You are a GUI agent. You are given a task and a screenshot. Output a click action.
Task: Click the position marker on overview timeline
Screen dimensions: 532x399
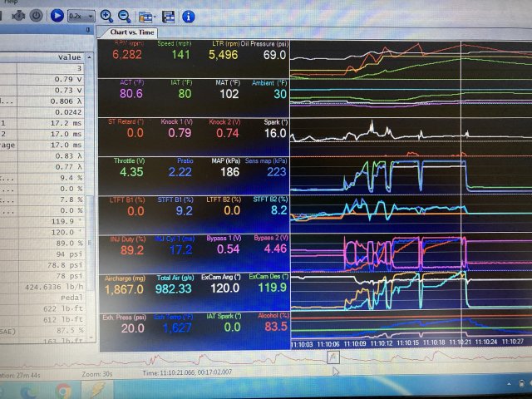[x=333, y=357]
